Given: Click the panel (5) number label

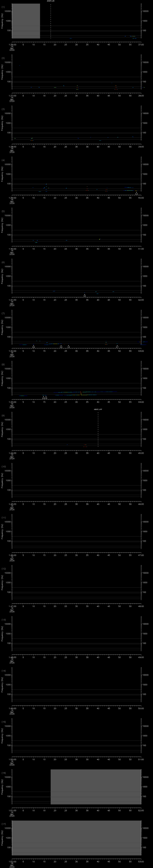Looking at the screenshot, I should point(3,211).
